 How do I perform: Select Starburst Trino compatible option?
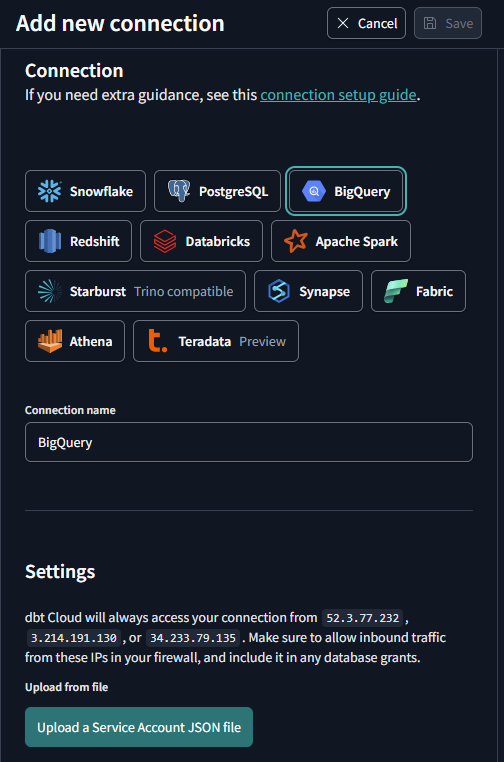tap(136, 291)
